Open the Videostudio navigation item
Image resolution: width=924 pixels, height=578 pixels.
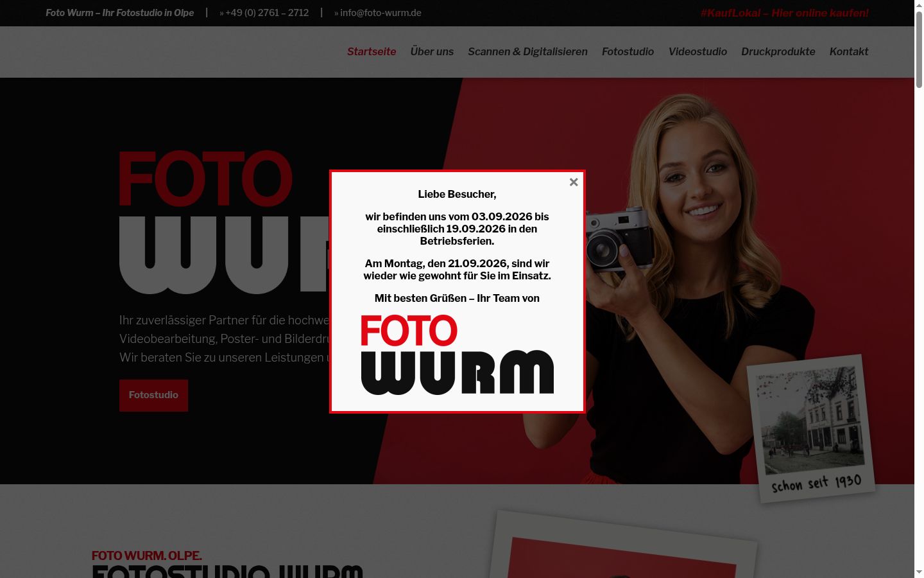click(697, 51)
